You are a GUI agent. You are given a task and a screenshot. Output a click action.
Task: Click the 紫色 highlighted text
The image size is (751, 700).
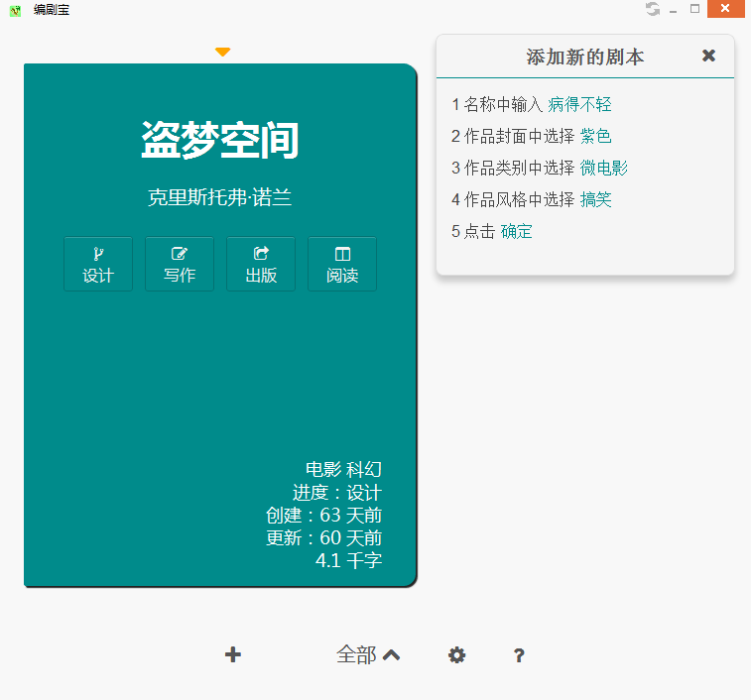coord(596,136)
